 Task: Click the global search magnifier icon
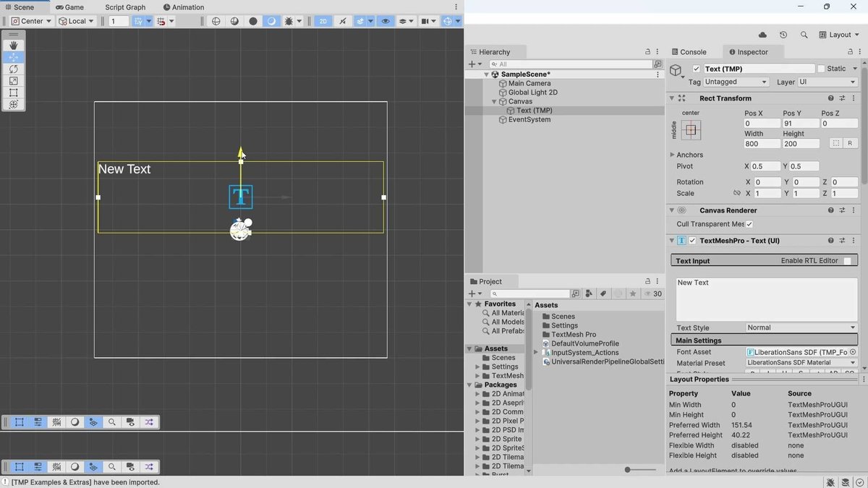click(x=804, y=35)
